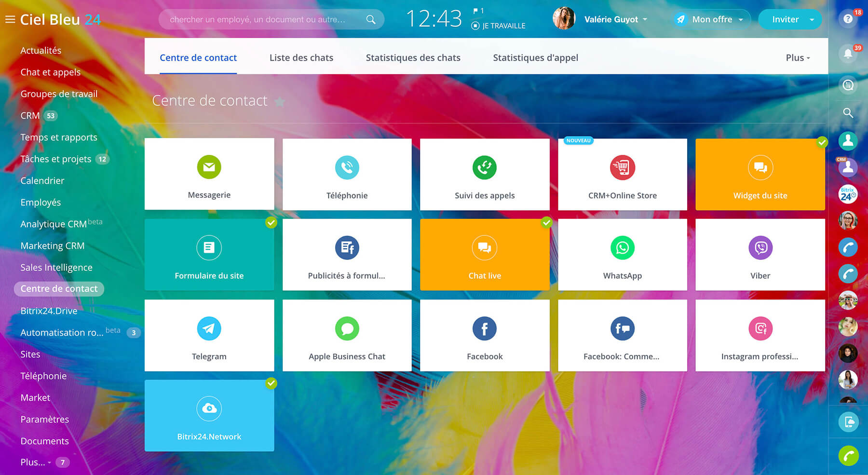Expand the Valérie Guyot user menu
This screenshot has height=475, width=868.
(616, 19)
